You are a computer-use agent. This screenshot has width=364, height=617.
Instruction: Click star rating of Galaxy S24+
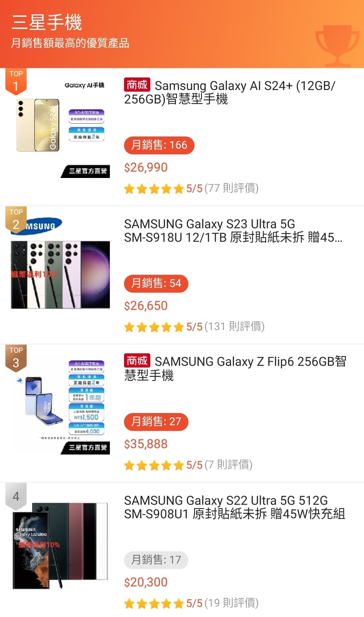(x=154, y=189)
